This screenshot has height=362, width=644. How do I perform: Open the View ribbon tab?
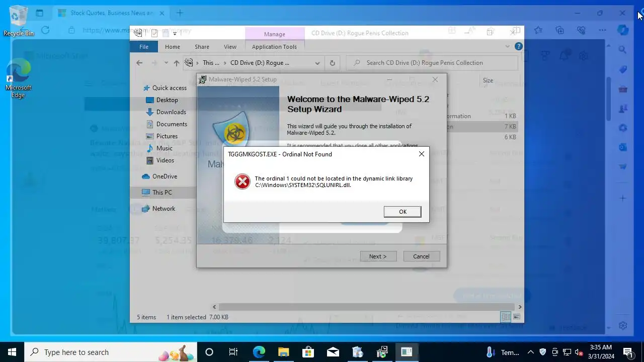(x=230, y=47)
